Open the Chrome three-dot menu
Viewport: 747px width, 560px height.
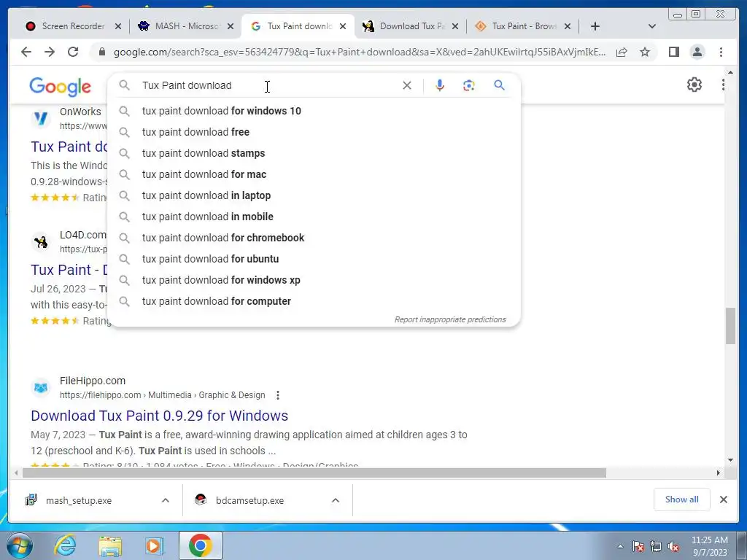[x=721, y=52]
